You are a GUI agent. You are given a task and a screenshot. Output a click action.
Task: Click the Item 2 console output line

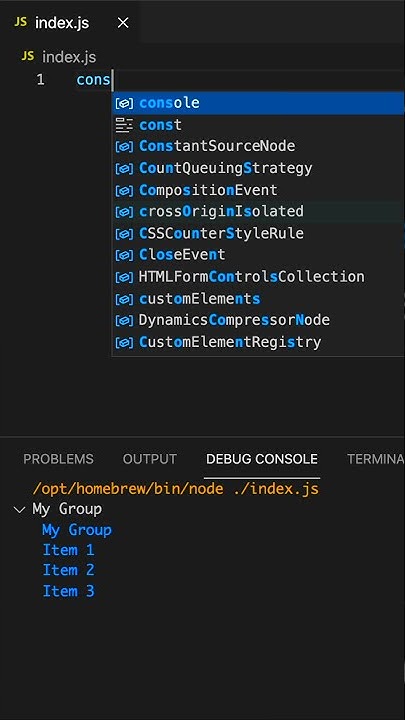tap(68, 570)
